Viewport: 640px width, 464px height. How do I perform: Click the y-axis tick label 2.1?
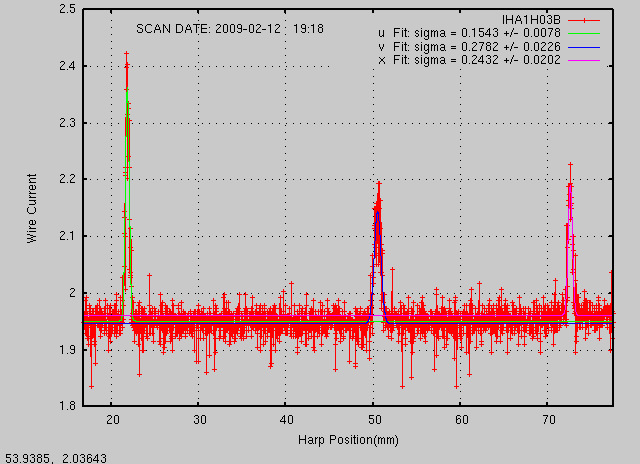pyautogui.click(x=68, y=236)
